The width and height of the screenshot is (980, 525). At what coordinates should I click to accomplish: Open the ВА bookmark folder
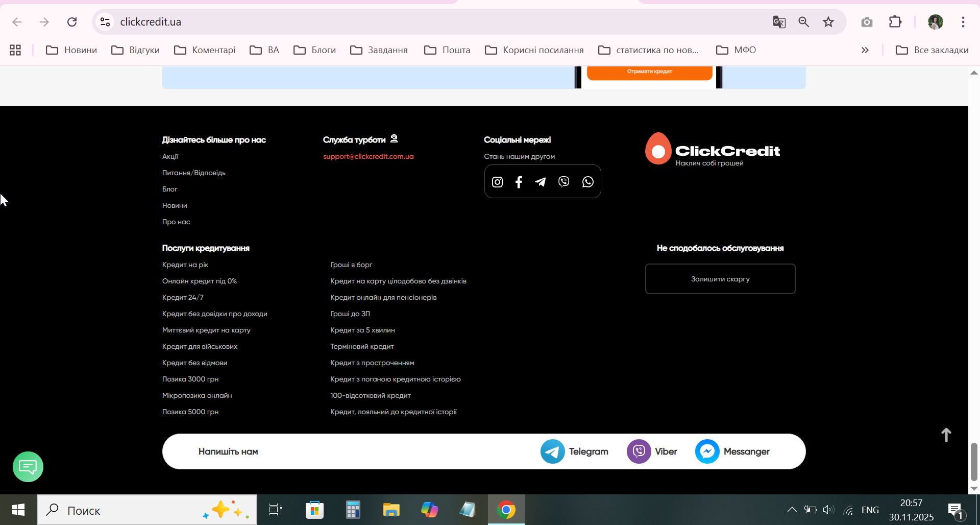[x=264, y=50]
